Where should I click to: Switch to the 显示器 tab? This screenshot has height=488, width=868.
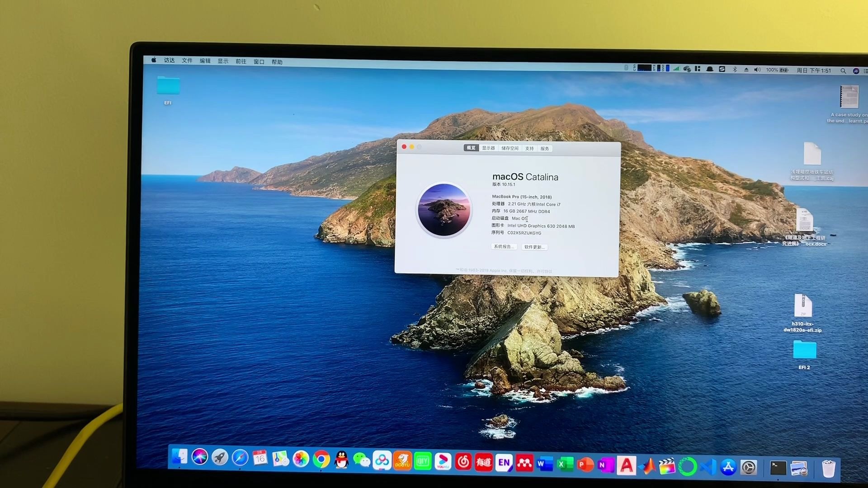point(488,148)
